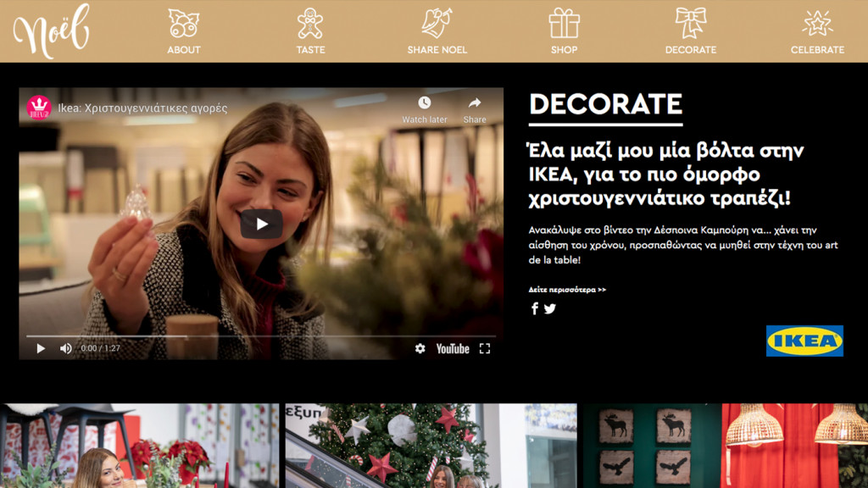Click the Taste gingerbread man icon

pyautogui.click(x=310, y=23)
